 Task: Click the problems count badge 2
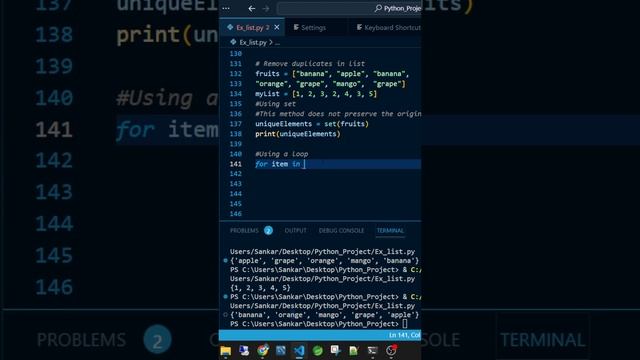(x=268, y=231)
